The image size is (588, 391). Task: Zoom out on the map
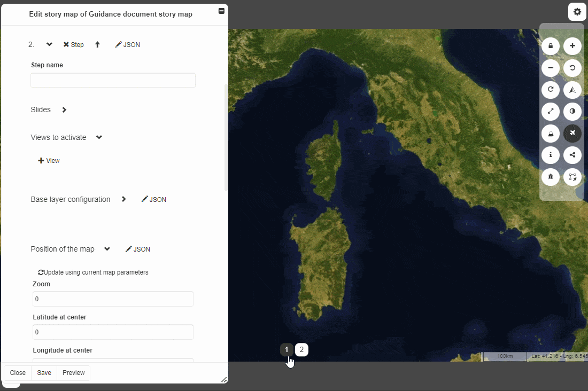[551, 68]
